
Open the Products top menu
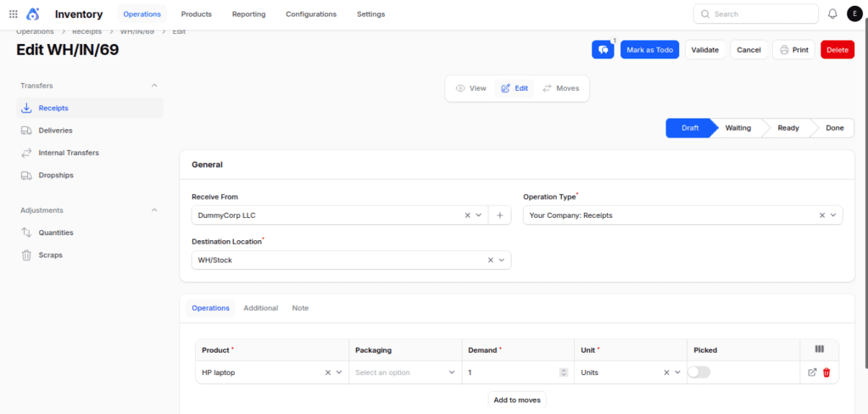point(197,14)
